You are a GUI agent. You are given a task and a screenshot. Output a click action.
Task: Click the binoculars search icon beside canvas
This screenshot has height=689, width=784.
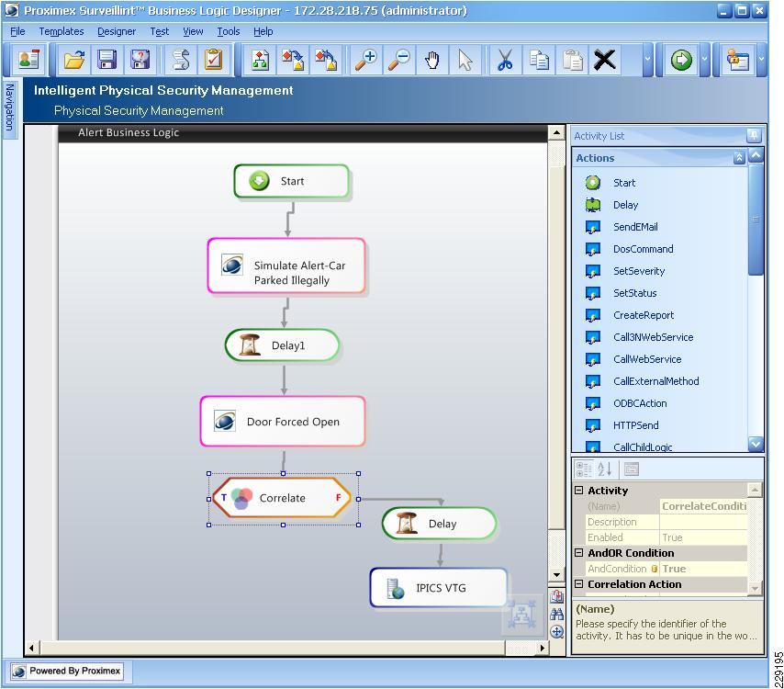coord(556,614)
